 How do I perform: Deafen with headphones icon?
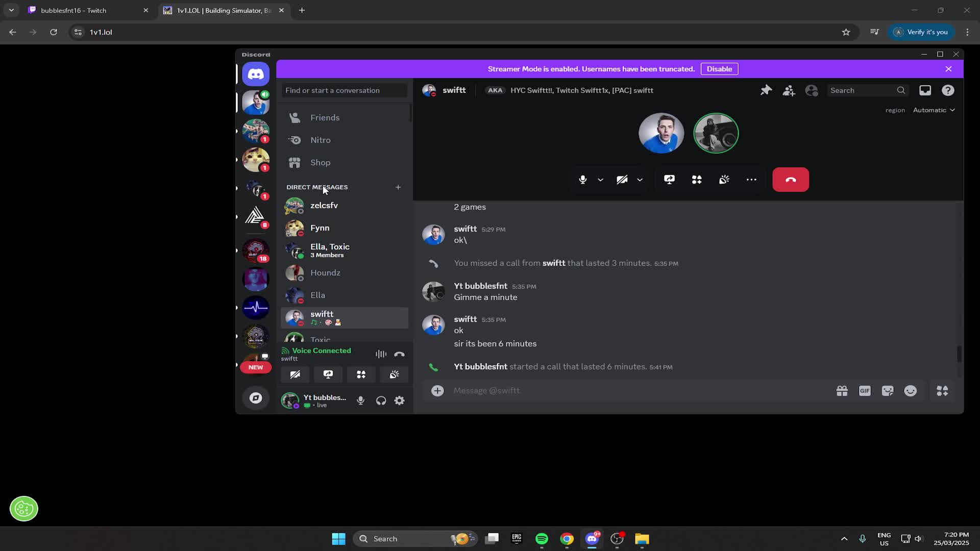click(381, 400)
